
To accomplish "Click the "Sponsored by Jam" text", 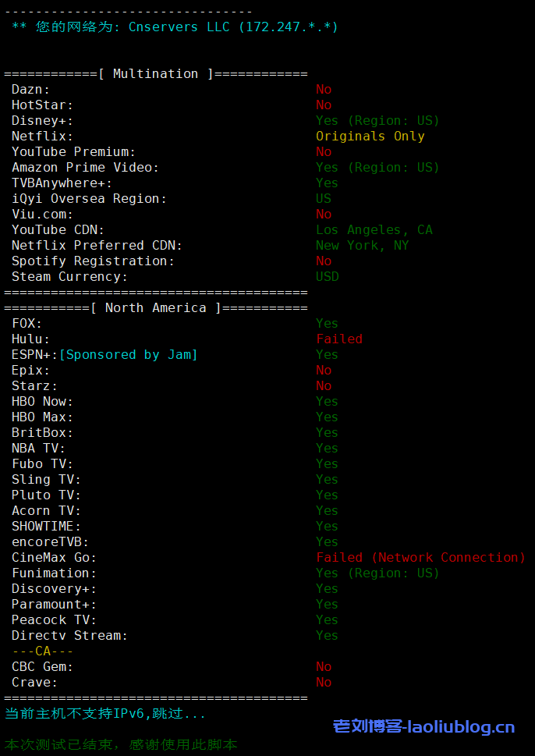I will (128, 355).
